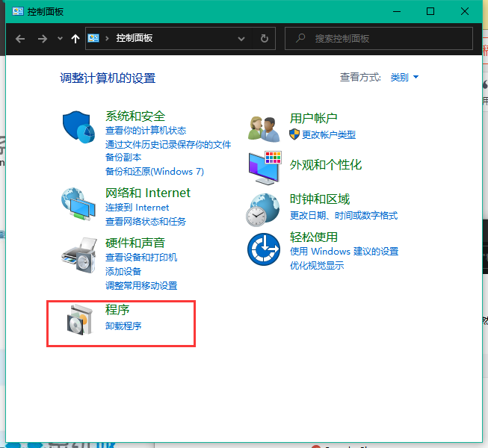The width and height of the screenshot is (488, 448).
Task: Click the Network and Internet globe icon
Action: coord(78,204)
